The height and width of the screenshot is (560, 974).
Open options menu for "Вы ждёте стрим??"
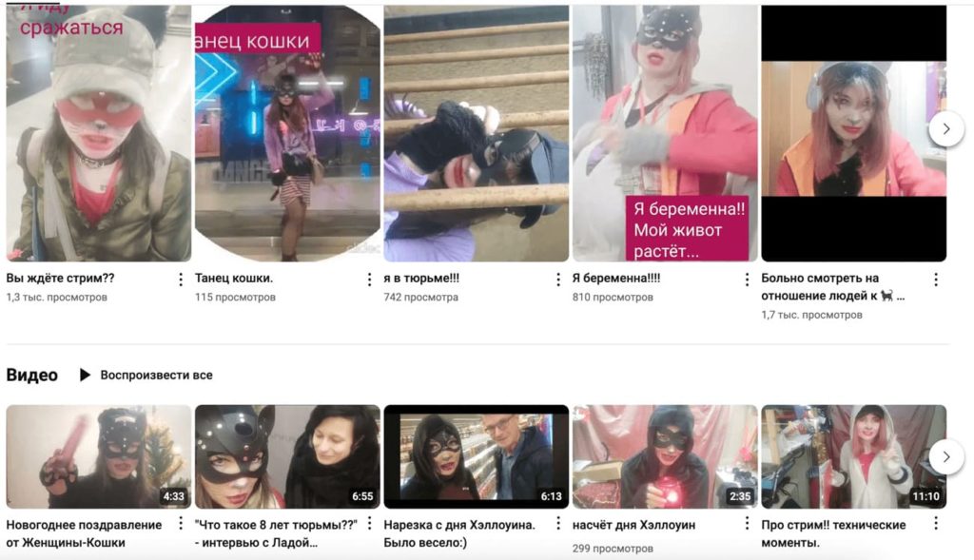(181, 280)
